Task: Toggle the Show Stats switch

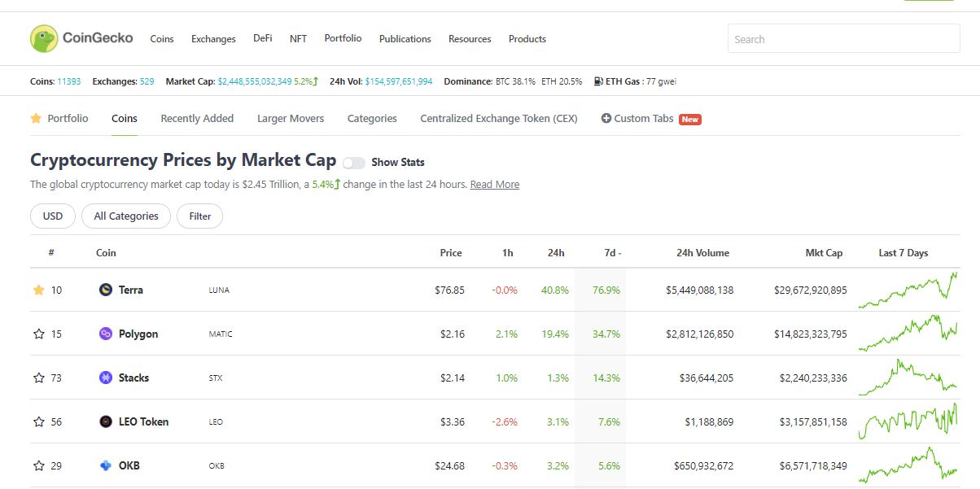Action: tap(354, 163)
